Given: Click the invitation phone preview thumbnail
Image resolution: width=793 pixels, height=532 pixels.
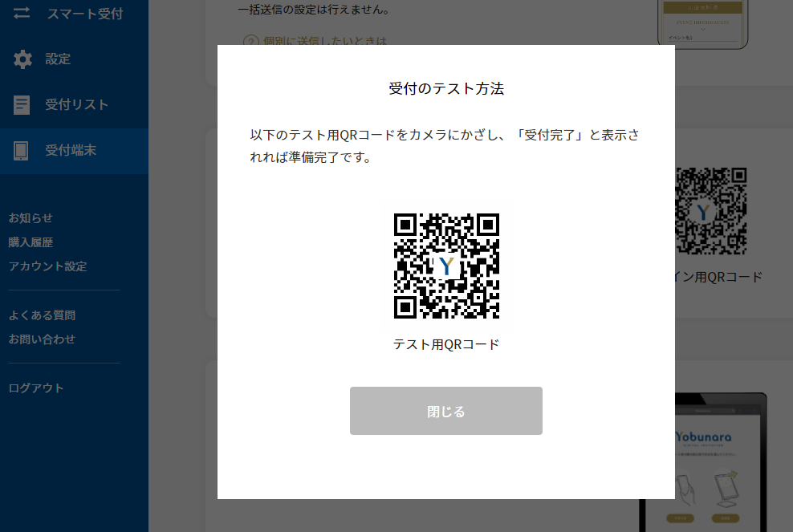Looking at the screenshot, I should coord(703,24).
